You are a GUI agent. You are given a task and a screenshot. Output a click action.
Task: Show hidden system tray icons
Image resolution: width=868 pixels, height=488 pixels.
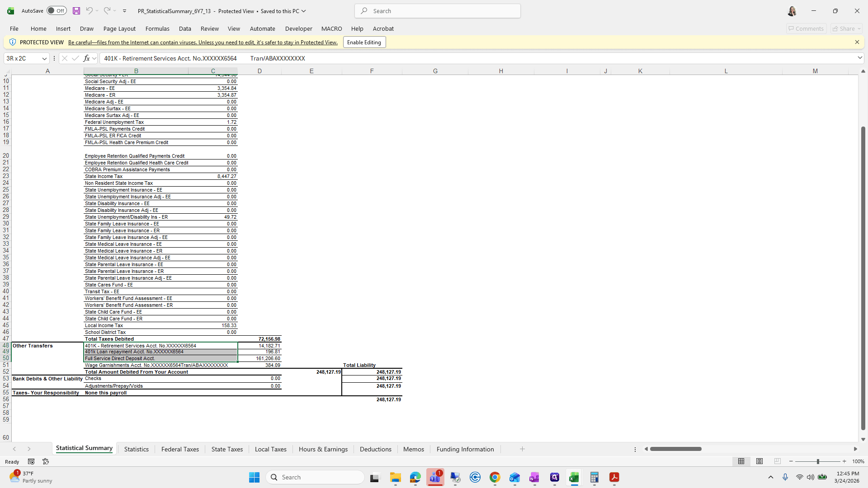[x=771, y=477]
